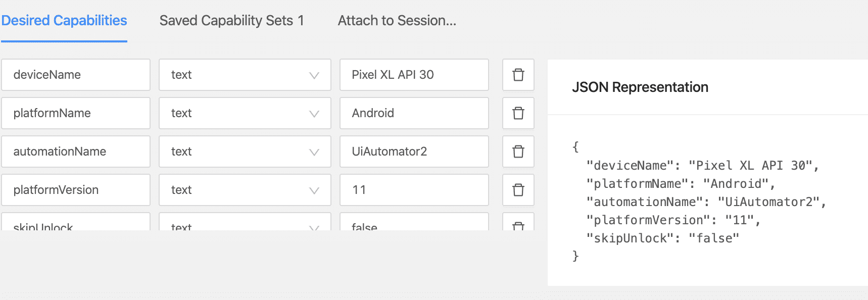Screen dimensions: 868x300
Task: Click the JSON Representation code block
Action: (x=700, y=202)
